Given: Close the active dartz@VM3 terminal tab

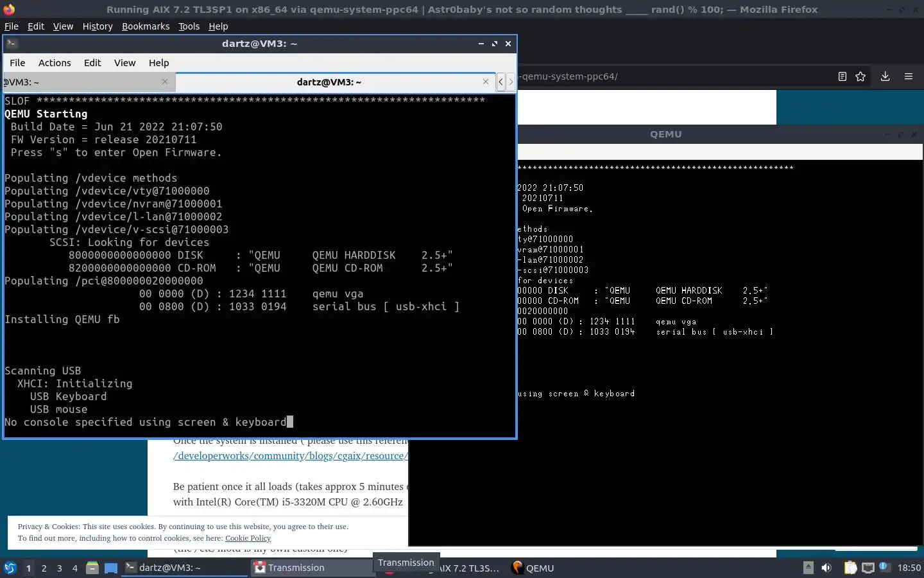Looking at the screenshot, I should [486, 82].
